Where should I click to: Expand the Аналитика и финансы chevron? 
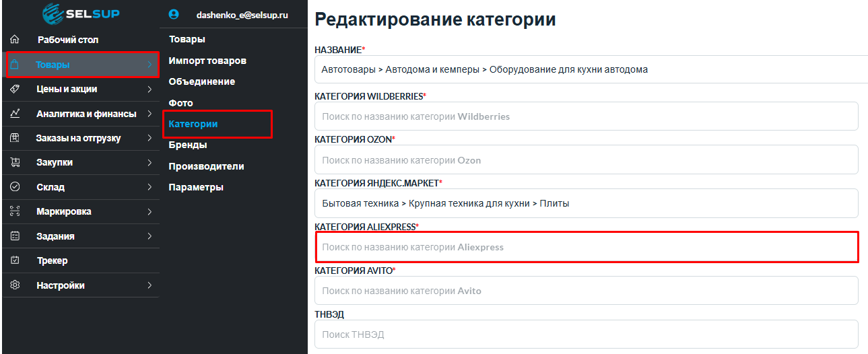pyautogui.click(x=149, y=114)
